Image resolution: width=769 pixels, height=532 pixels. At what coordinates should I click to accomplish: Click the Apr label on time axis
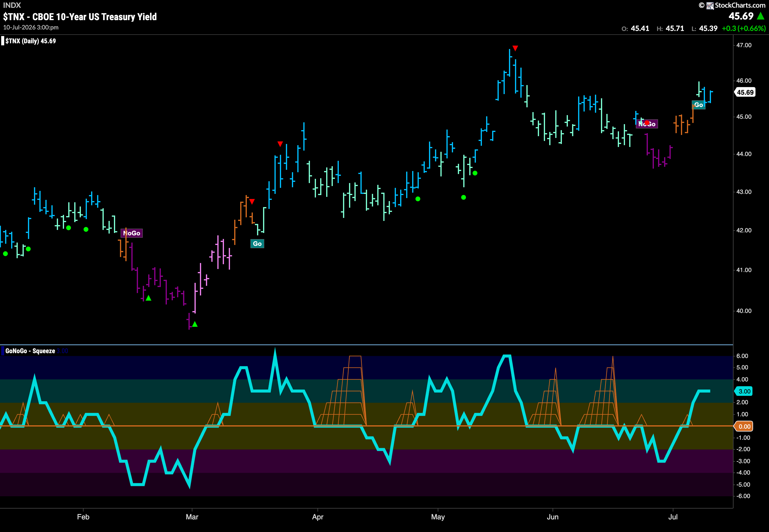(318, 517)
